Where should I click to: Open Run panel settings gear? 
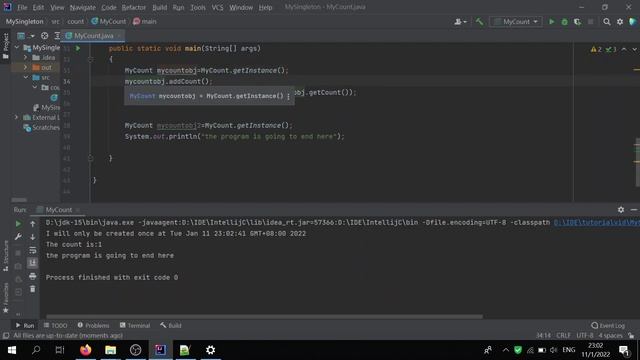[621, 209]
